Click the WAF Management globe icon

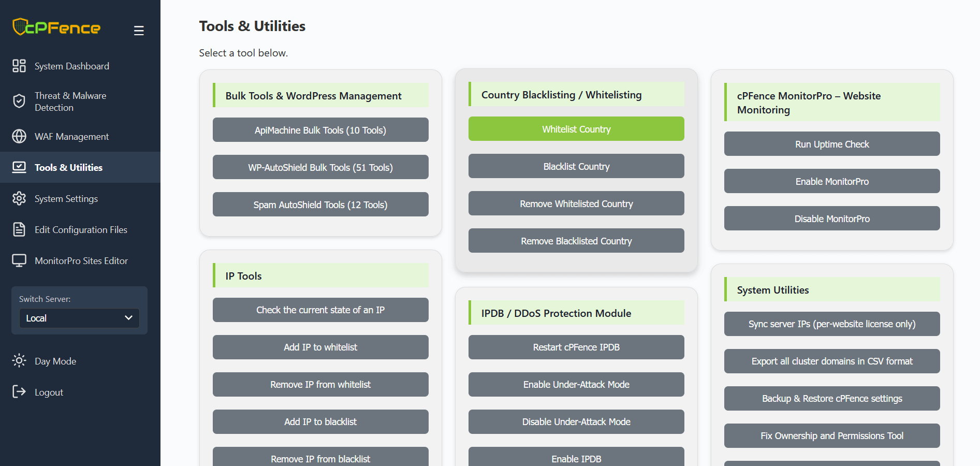click(x=19, y=136)
